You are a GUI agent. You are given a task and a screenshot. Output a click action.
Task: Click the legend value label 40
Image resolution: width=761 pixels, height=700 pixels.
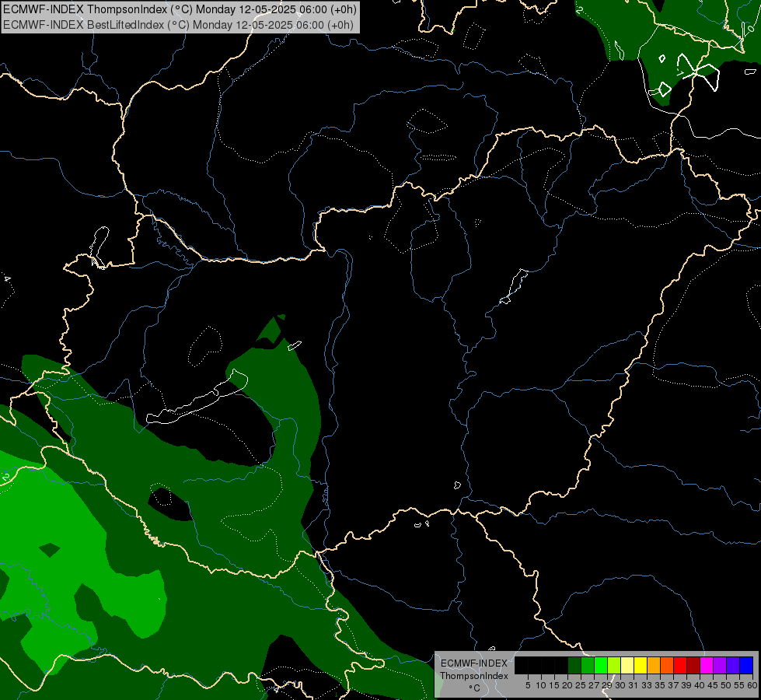pyautogui.click(x=700, y=685)
